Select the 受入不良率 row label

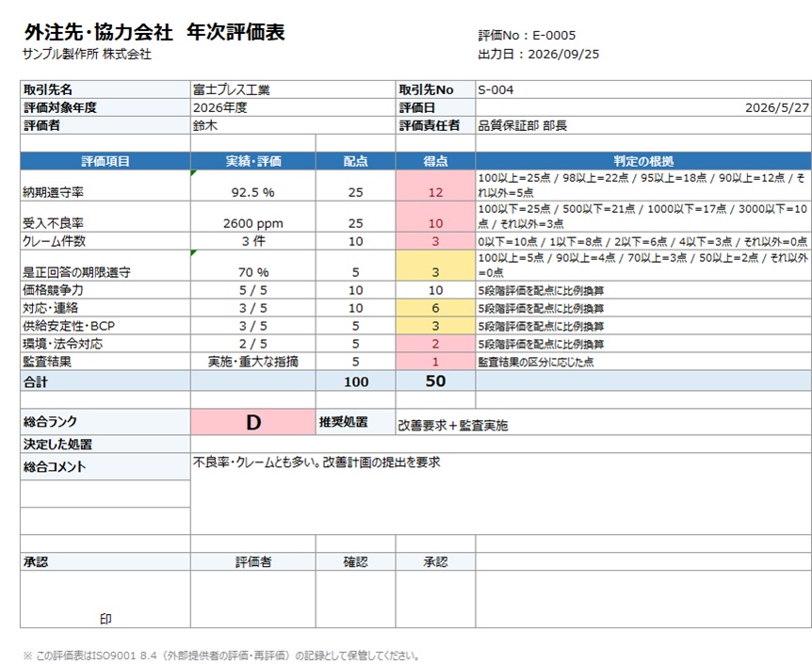(106, 217)
